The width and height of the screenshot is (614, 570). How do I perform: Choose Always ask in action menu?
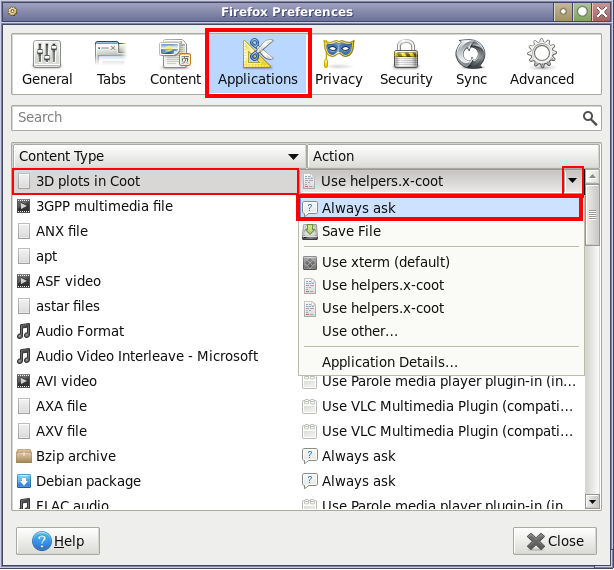tap(440, 208)
